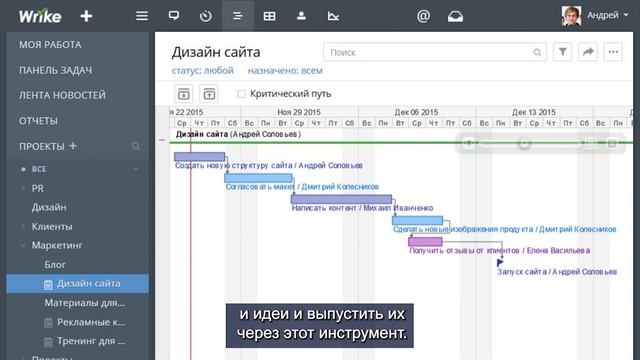Expand the PR folder arrow

(x=23, y=189)
